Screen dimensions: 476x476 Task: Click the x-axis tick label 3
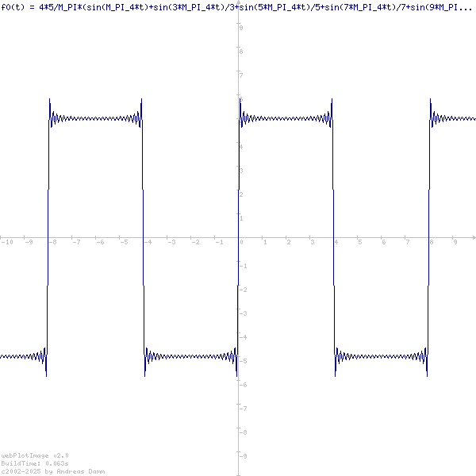313,242
